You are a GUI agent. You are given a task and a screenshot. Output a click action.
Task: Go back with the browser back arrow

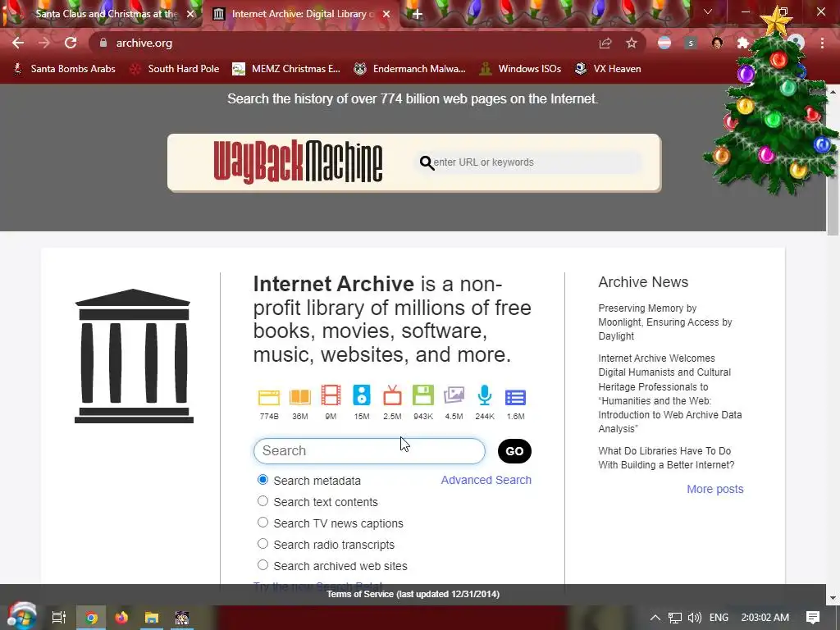pyautogui.click(x=18, y=43)
